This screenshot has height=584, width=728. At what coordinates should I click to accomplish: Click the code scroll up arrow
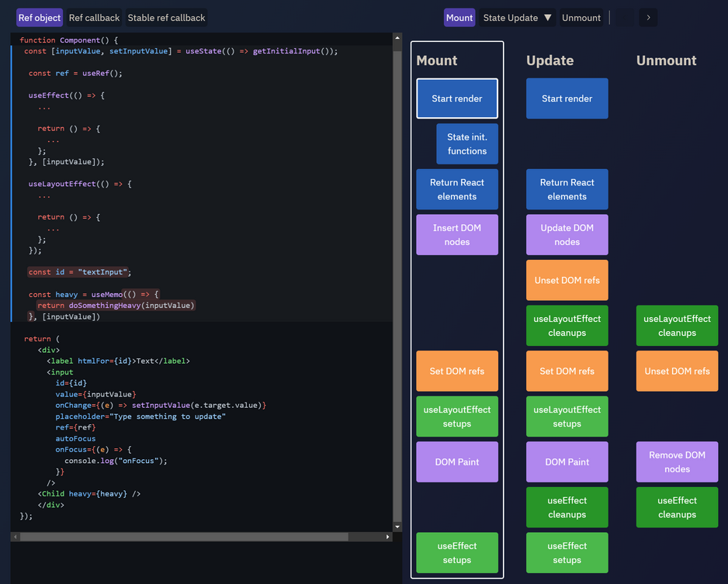coord(397,38)
